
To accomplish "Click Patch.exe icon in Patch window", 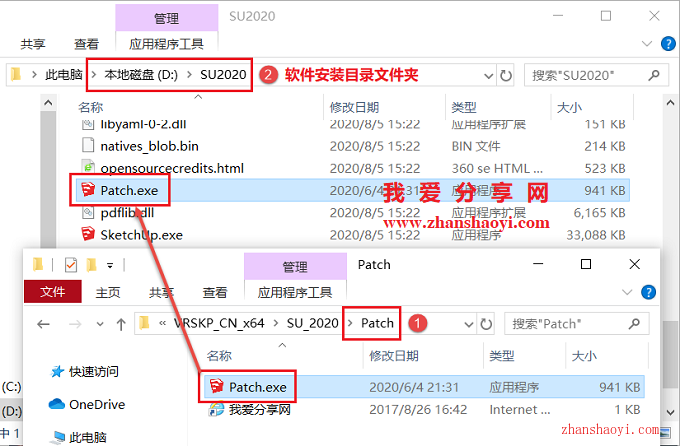I will pos(216,386).
